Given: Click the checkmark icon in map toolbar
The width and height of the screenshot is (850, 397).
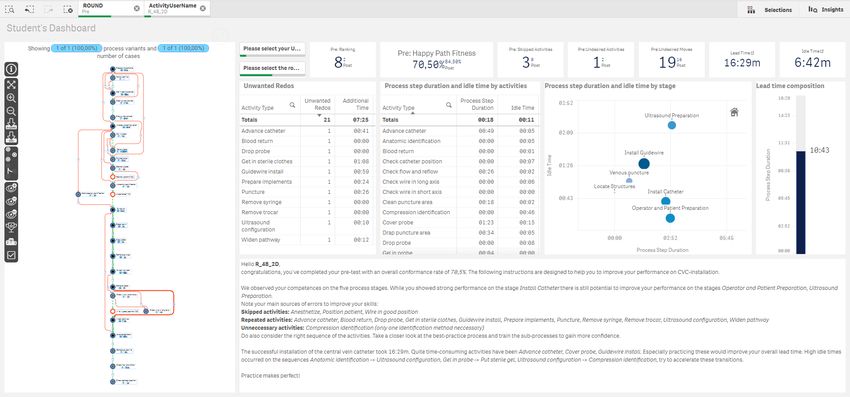Looking at the screenshot, I should (x=11, y=255).
